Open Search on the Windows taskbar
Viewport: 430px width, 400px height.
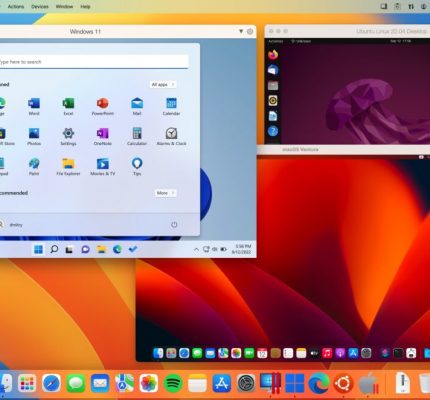[x=54, y=249]
